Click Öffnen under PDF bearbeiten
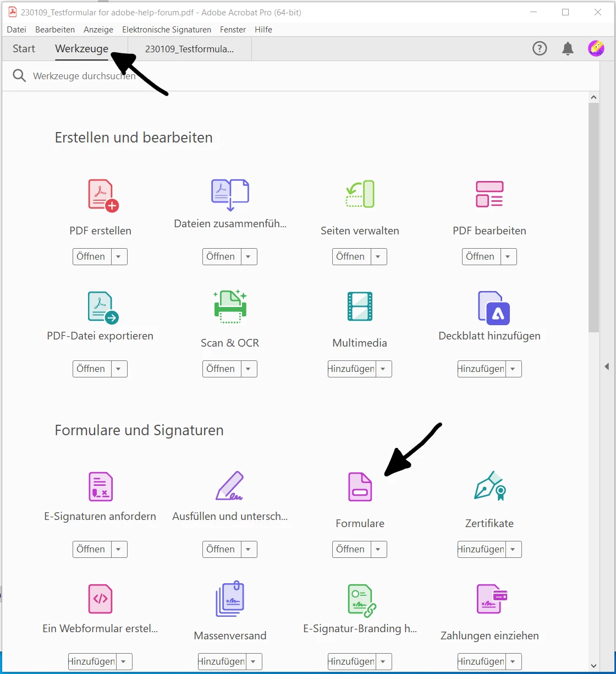 click(x=481, y=256)
